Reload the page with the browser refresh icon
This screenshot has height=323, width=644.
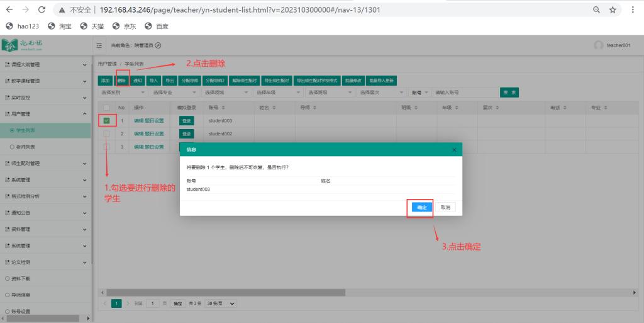(42, 10)
